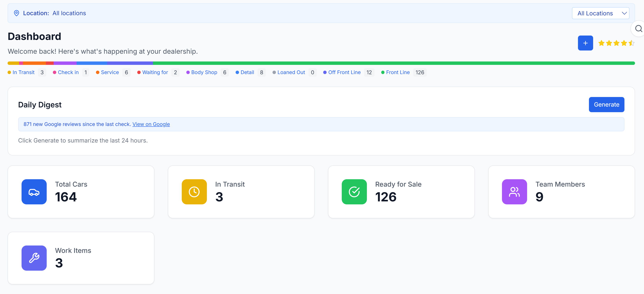Click the Loaned Out count badge 0
Viewport: 644px width, 294px height.
click(x=312, y=72)
